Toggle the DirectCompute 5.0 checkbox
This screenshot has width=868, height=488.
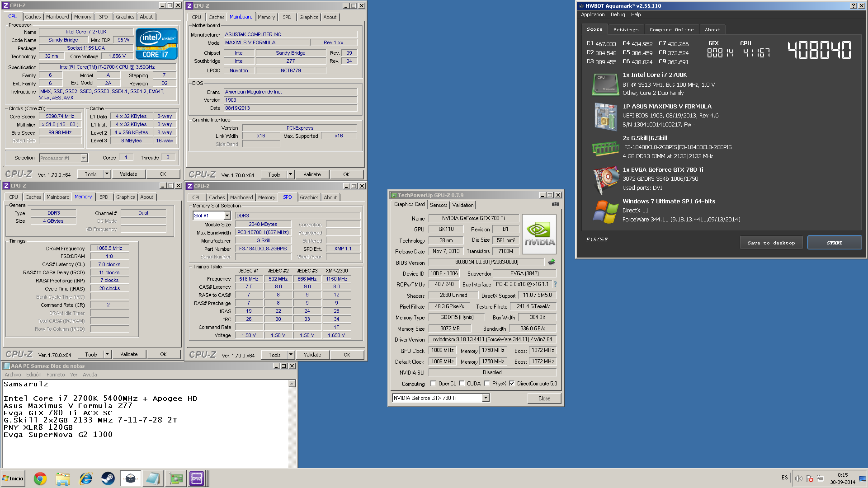click(x=512, y=384)
